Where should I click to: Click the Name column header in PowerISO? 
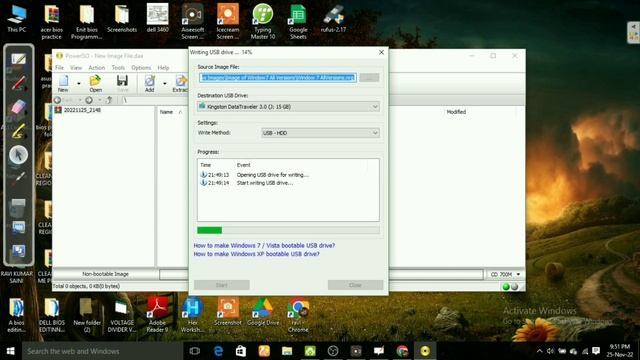pos(166,112)
